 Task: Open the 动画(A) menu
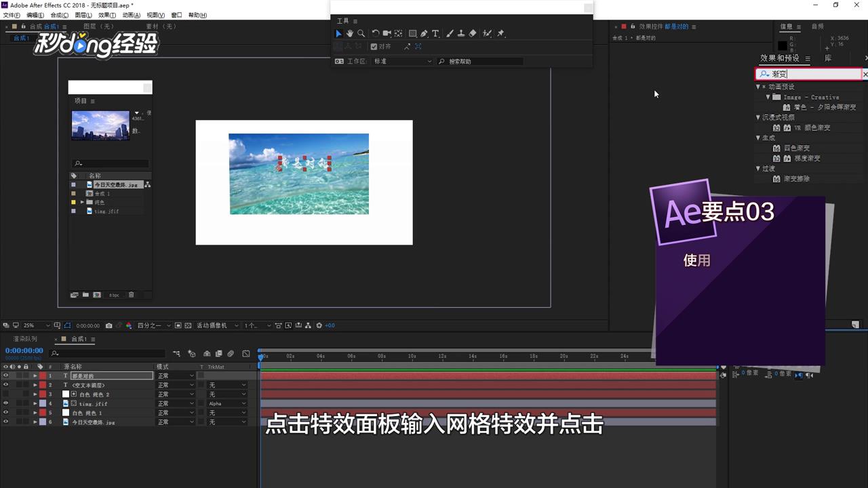(132, 15)
